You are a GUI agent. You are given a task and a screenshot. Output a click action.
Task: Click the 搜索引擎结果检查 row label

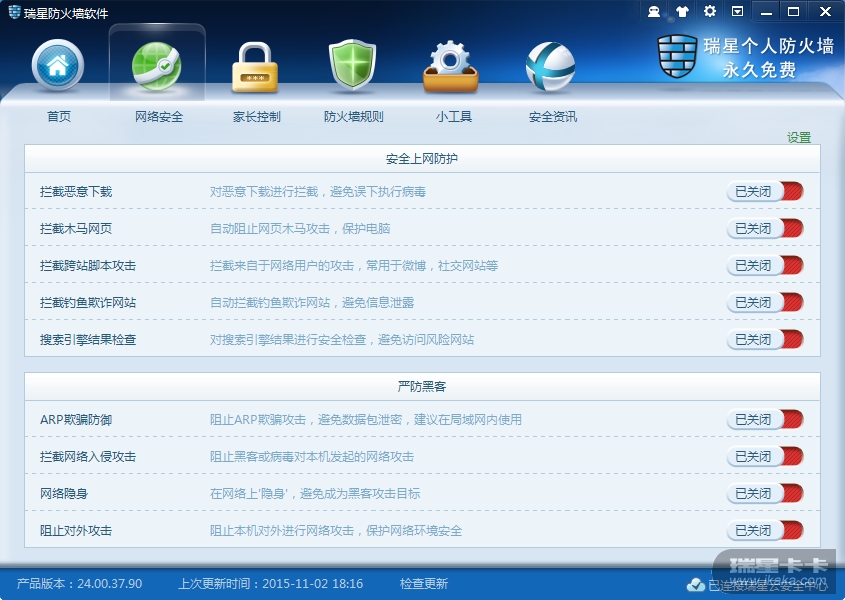click(88, 340)
